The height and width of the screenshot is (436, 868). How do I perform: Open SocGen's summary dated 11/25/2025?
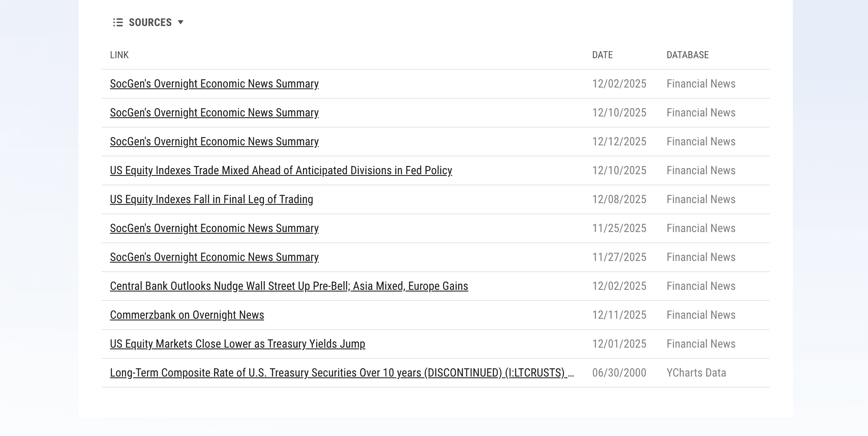point(214,228)
